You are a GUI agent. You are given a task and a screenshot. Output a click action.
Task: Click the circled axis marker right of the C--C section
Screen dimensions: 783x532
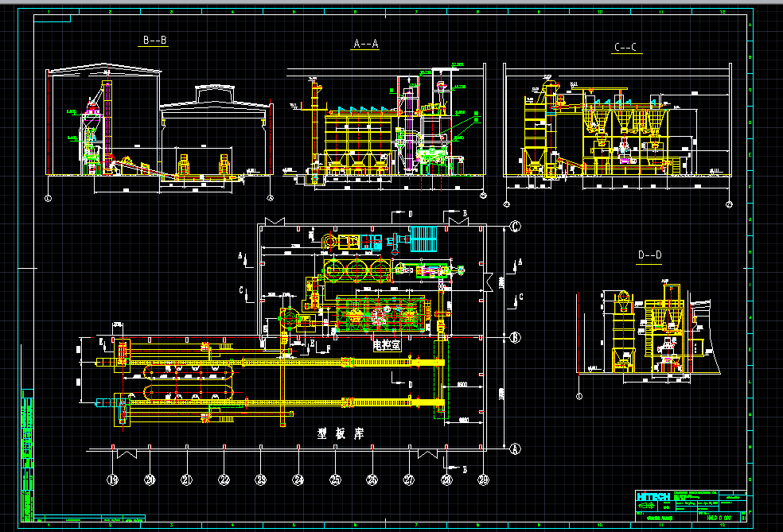(730, 204)
